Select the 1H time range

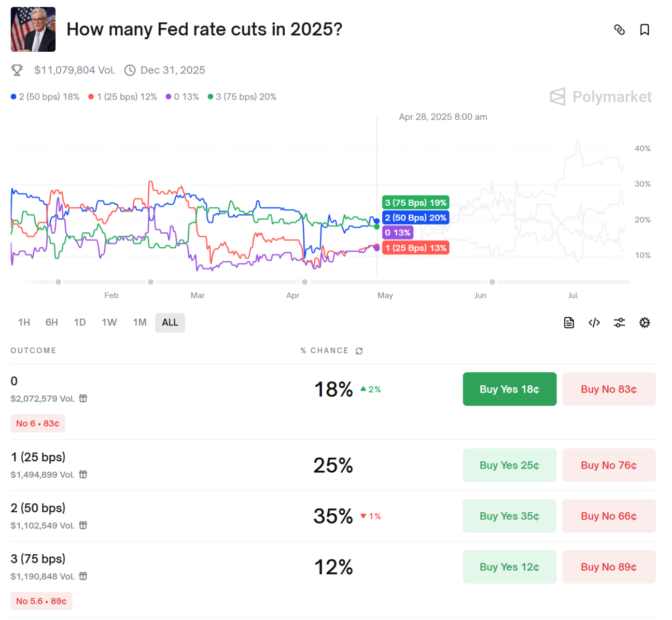coord(24,322)
